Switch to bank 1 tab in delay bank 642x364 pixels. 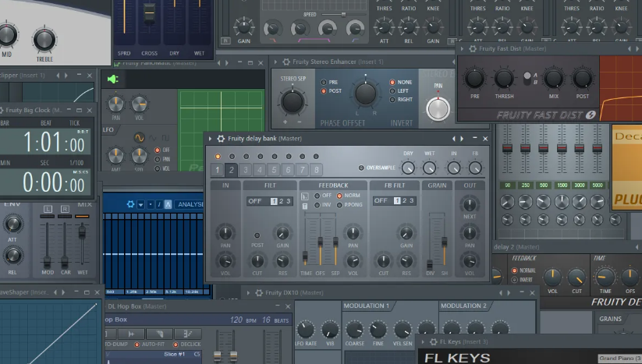(218, 170)
